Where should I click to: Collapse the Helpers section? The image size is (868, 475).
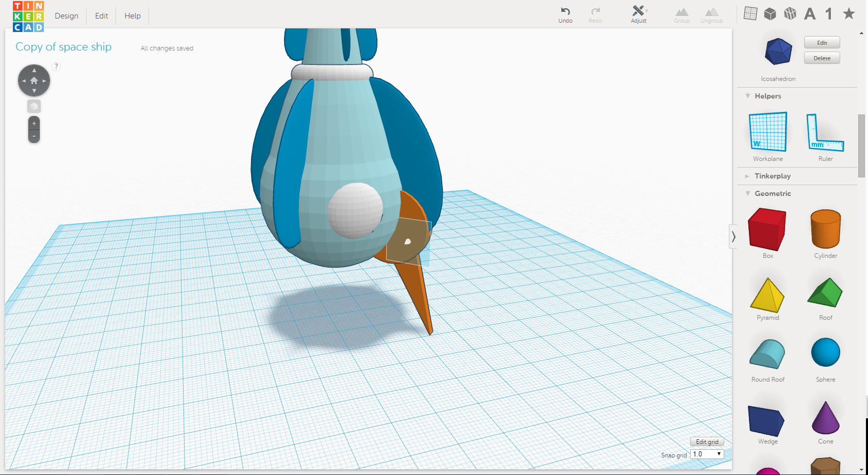pos(747,96)
